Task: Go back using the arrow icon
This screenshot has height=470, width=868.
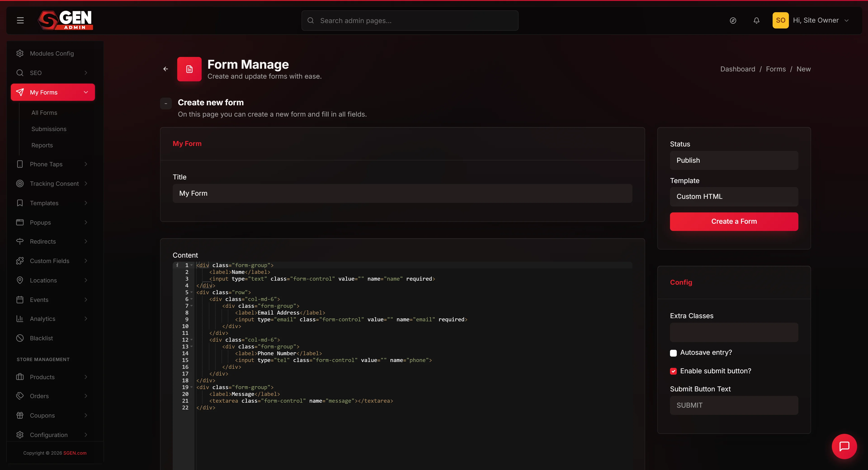Action: [x=165, y=69]
